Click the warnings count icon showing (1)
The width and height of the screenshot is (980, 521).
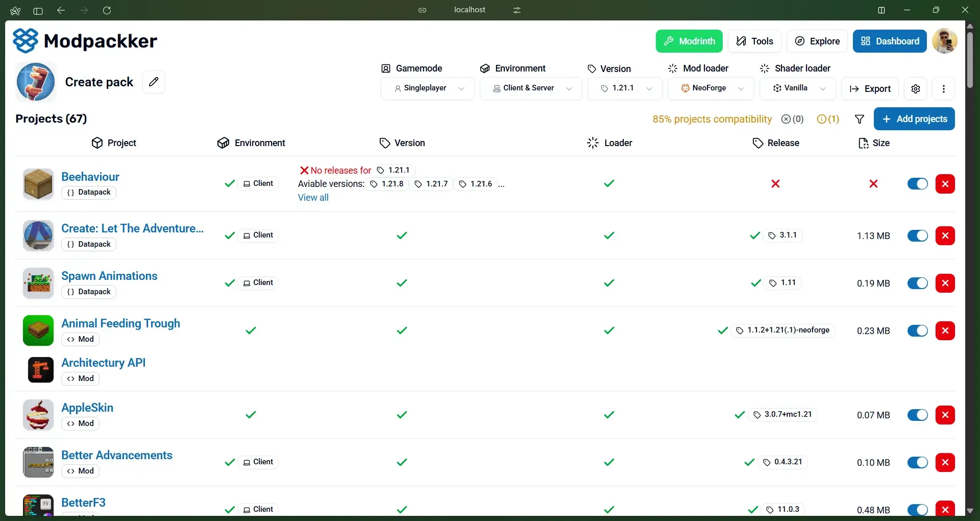point(828,119)
